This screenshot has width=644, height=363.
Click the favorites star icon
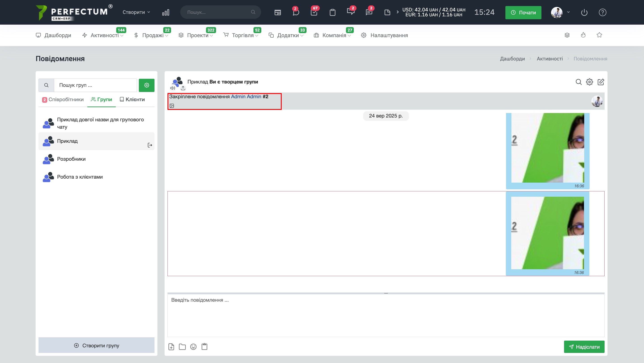click(x=599, y=35)
